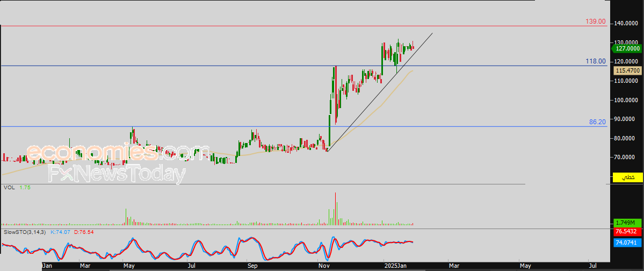Select the SlowSTO(3,14,3) indicator label
Viewport: 644px width, 271px height.
point(25,232)
